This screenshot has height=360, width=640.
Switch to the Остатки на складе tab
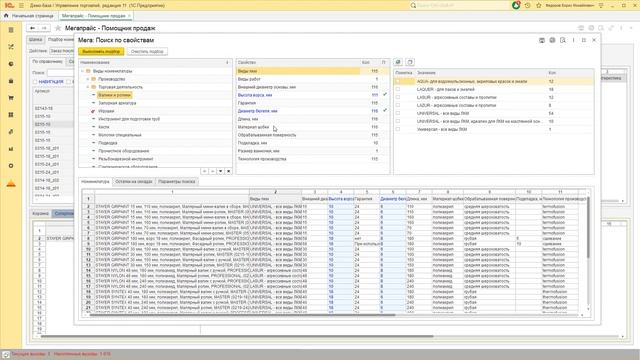click(133, 182)
